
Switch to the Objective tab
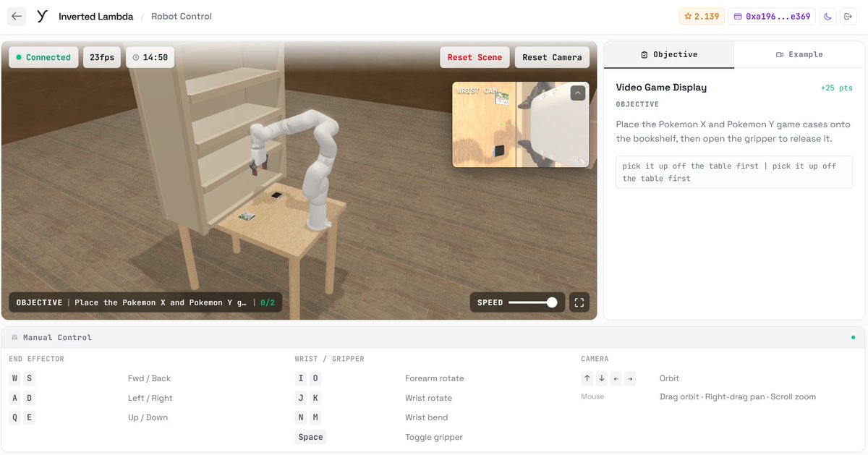[x=669, y=54]
